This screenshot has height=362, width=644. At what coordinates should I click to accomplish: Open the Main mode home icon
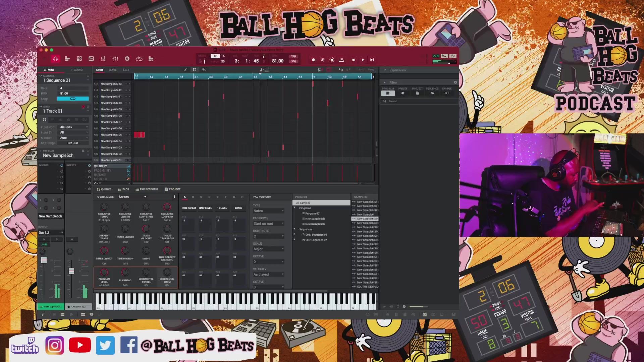(55, 59)
